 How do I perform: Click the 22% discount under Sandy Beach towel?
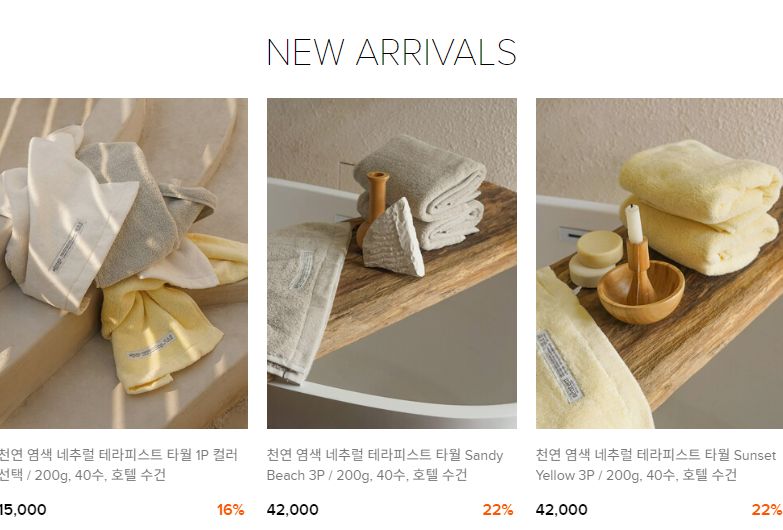[x=498, y=510]
